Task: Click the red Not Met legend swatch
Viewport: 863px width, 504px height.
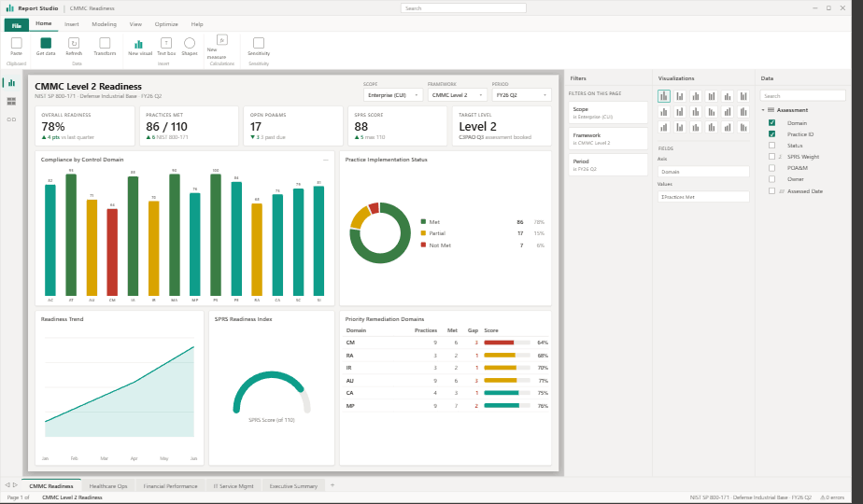Action: point(423,245)
